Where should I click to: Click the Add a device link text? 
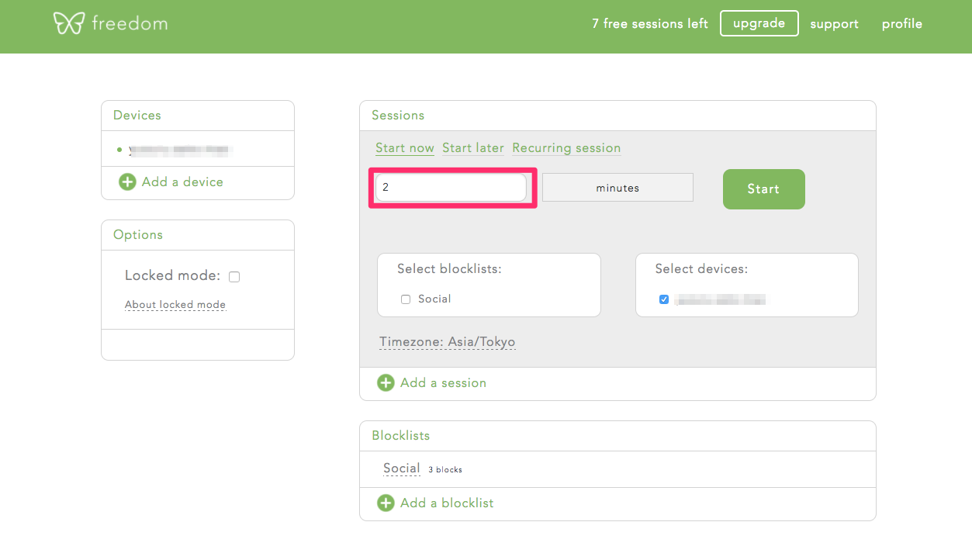(x=182, y=182)
